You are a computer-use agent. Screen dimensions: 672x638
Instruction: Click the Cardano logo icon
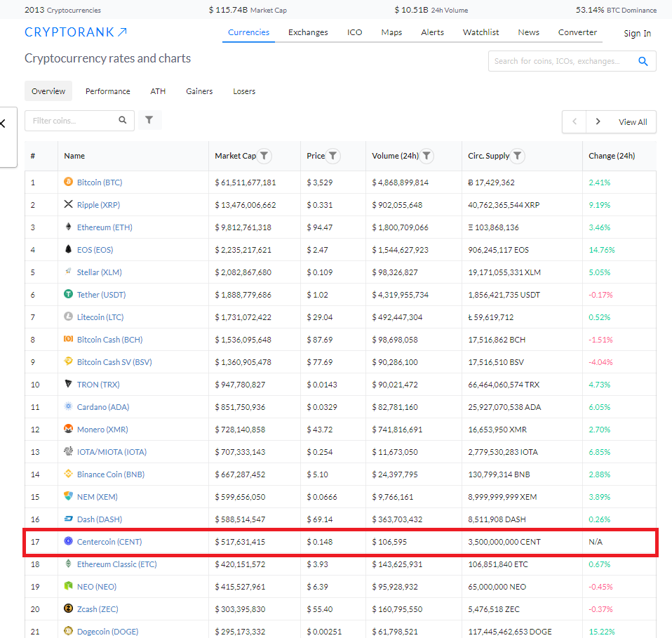point(68,406)
